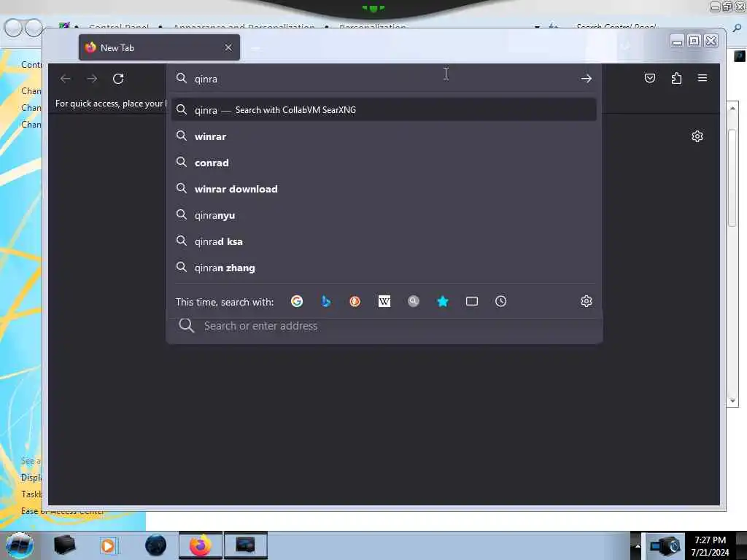Open search settings gear in dropdown

586,301
